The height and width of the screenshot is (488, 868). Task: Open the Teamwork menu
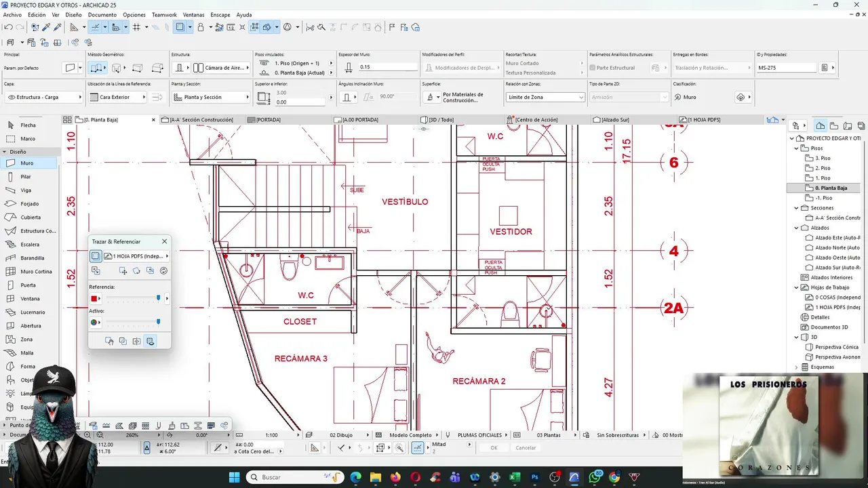tap(164, 15)
